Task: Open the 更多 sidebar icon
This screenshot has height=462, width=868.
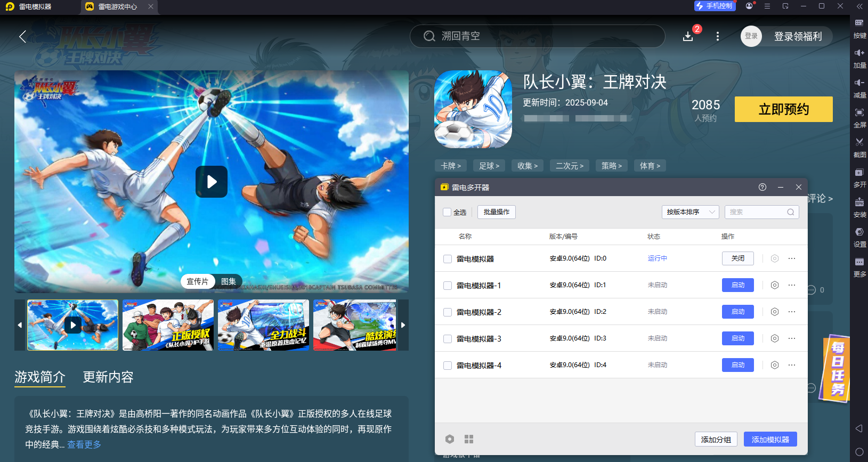Action: [859, 262]
